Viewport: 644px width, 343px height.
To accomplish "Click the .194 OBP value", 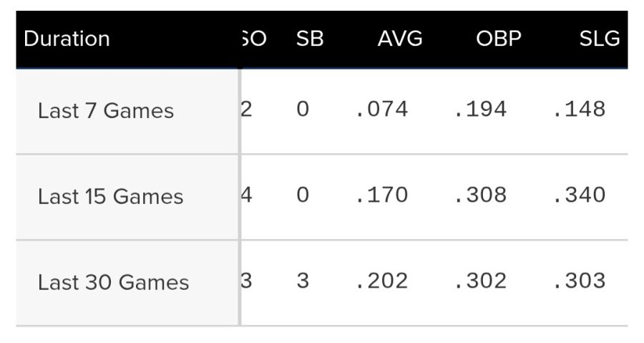I will point(481,110).
